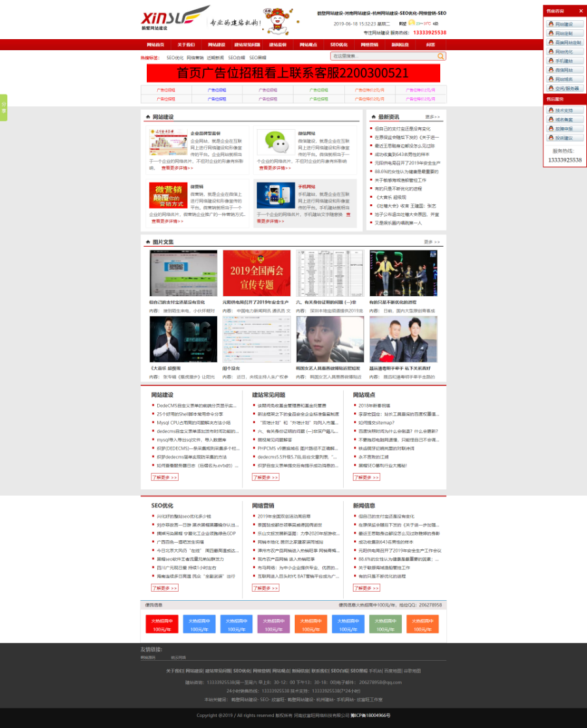This screenshot has width=587, height=728.
Task: Click the green 火热招商中 100元/年 tile
Action: tap(385, 624)
